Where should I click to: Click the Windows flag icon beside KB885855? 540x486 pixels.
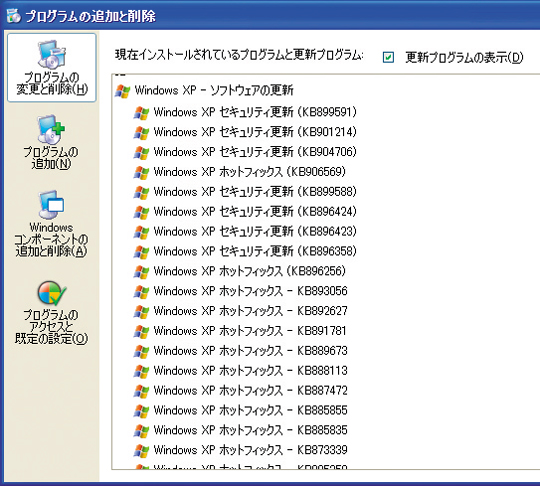pyautogui.click(x=141, y=411)
